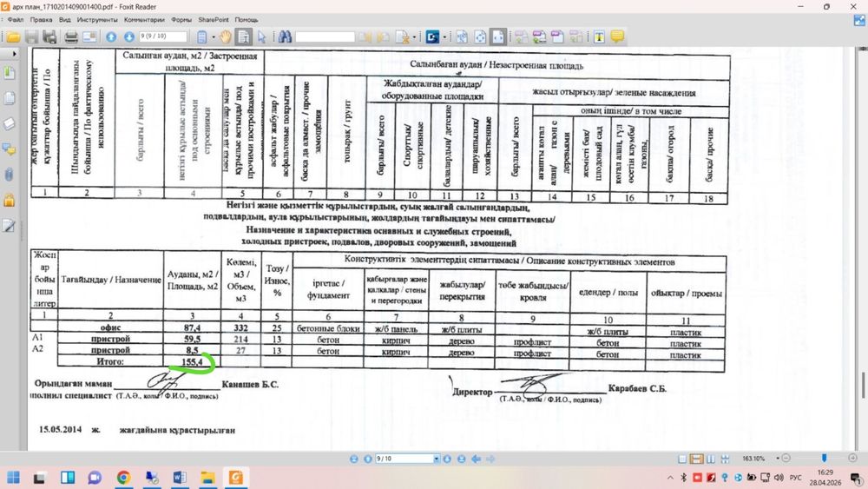Image resolution: width=868 pixels, height=489 pixels.
Task: Click date text 15.05.2014
Action: (60, 430)
